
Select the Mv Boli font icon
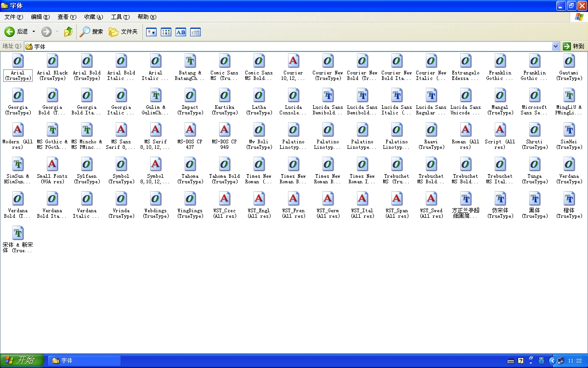(x=259, y=130)
